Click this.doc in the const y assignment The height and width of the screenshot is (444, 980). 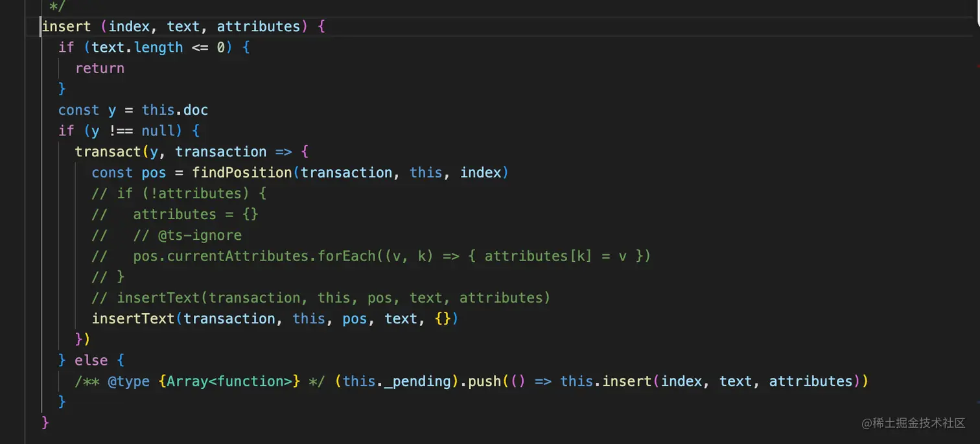point(175,110)
